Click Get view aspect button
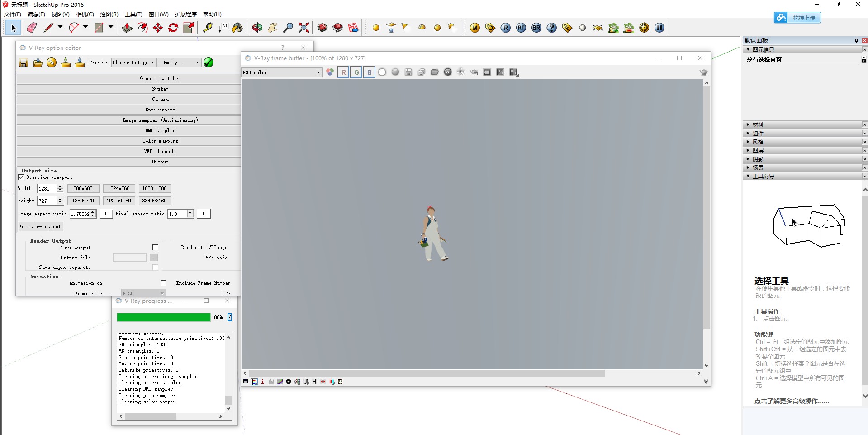 (40, 226)
